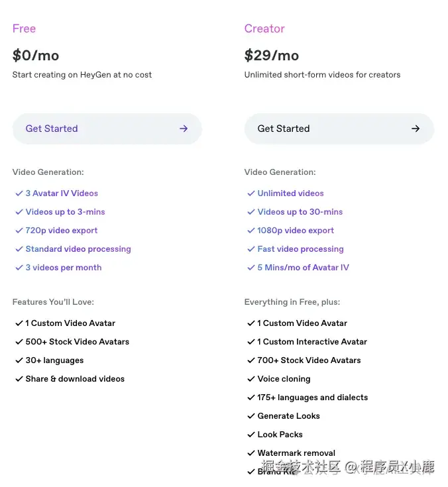The height and width of the screenshot is (487, 448).
Task: Click Get Started under the Free plan
Action: [x=52, y=129]
